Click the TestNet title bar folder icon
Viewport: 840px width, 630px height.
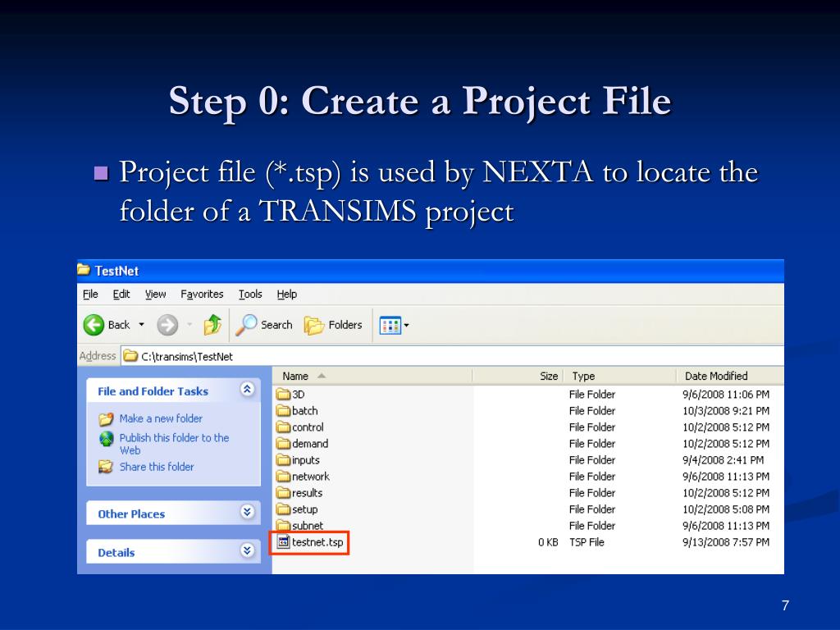(84, 269)
